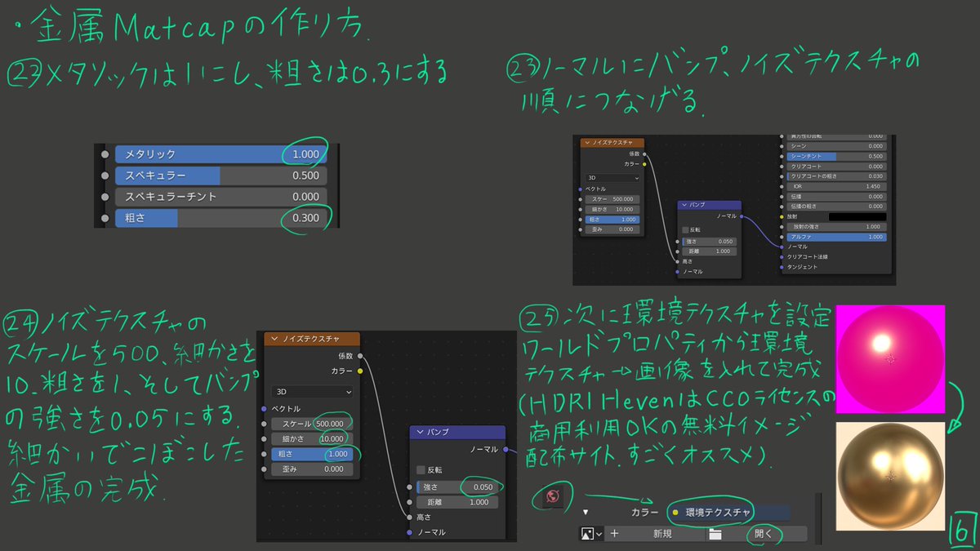The height and width of the screenshot is (551, 980).
Task: Click the socket dot beside スペキュラーチント
Action: (105, 197)
